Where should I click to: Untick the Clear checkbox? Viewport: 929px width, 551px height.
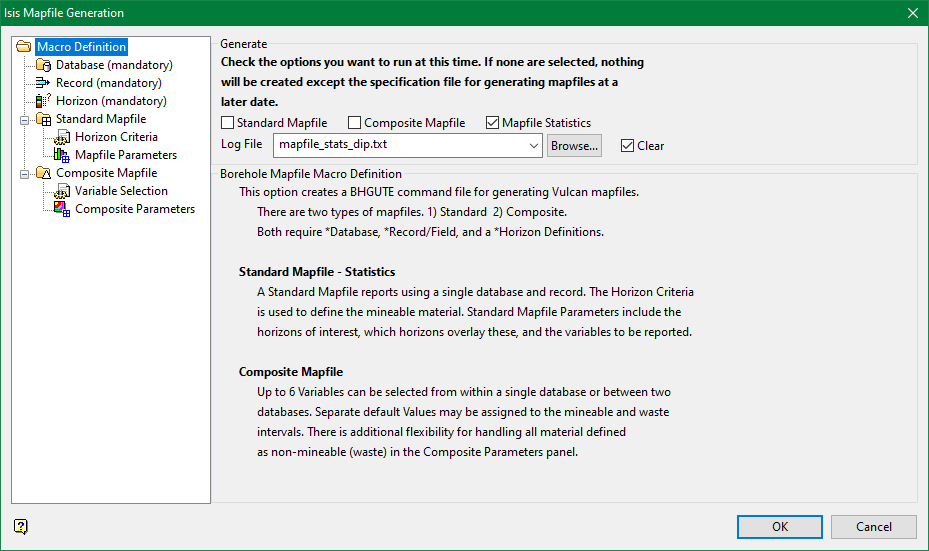tap(627, 146)
